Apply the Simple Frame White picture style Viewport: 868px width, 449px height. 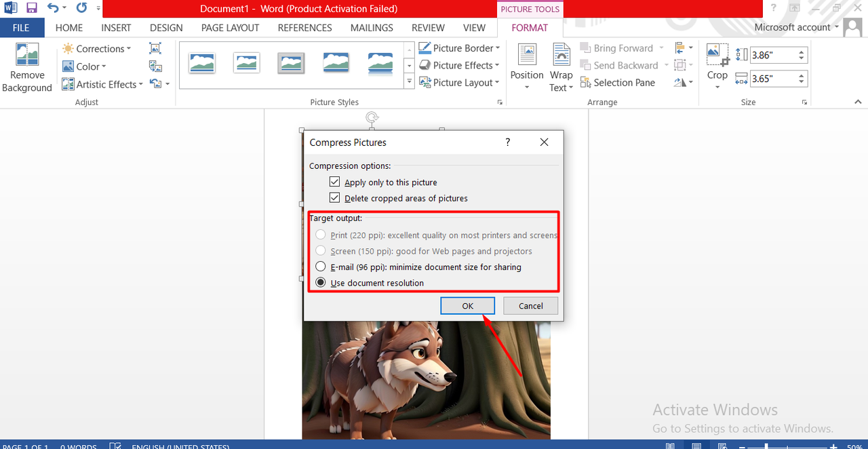[203, 63]
